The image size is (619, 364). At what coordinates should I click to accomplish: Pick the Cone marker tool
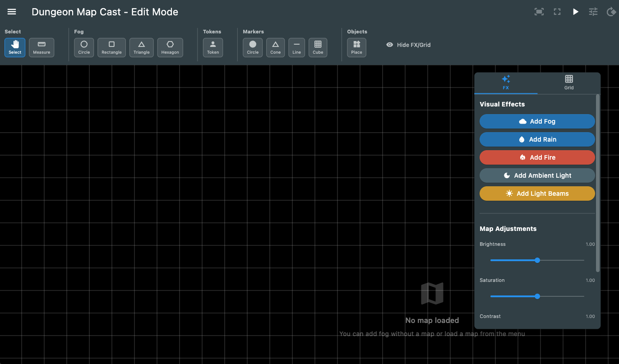(275, 47)
